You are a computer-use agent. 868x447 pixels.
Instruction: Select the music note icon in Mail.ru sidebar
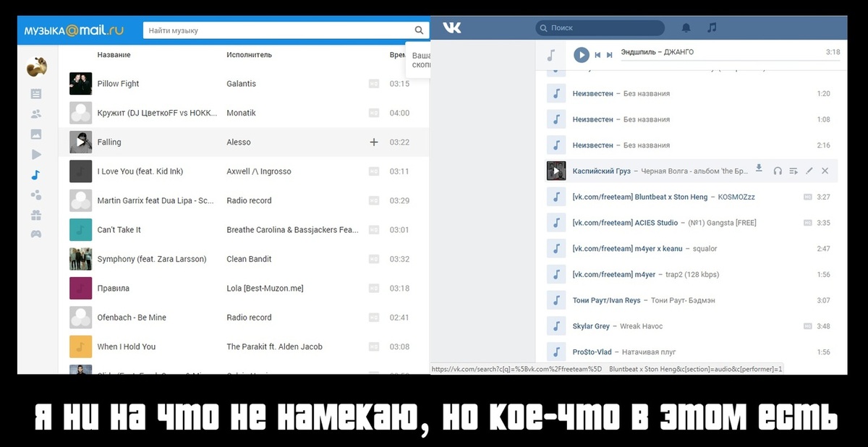(x=36, y=175)
